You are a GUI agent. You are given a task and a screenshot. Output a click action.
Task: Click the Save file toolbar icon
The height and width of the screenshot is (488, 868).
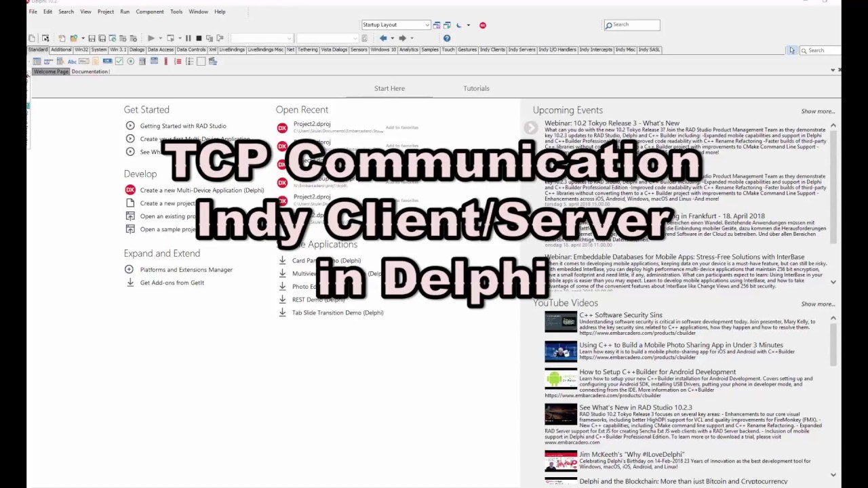[92, 38]
